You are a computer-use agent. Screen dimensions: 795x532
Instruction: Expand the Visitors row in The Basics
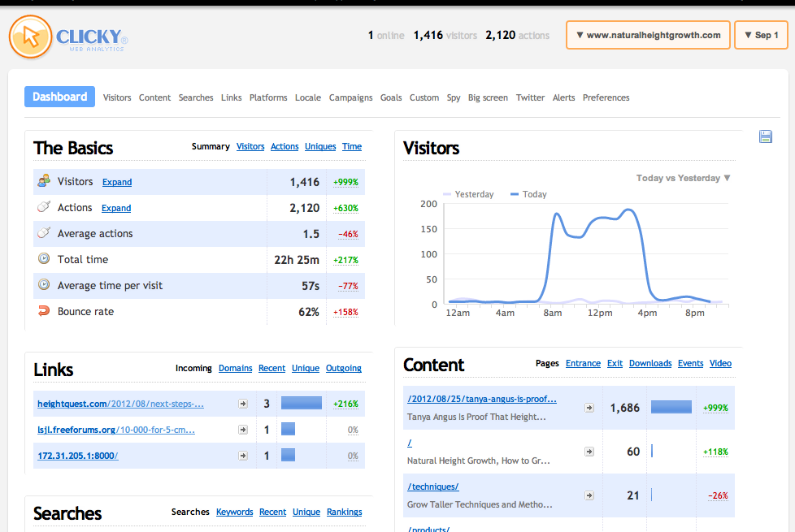coord(117,182)
